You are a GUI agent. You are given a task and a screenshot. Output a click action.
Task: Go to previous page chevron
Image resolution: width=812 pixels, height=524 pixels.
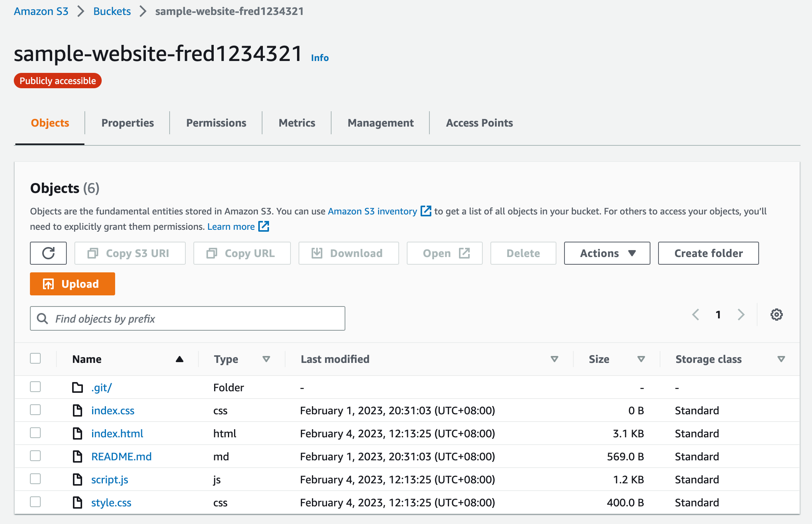pyautogui.click(x=696, y=315)
